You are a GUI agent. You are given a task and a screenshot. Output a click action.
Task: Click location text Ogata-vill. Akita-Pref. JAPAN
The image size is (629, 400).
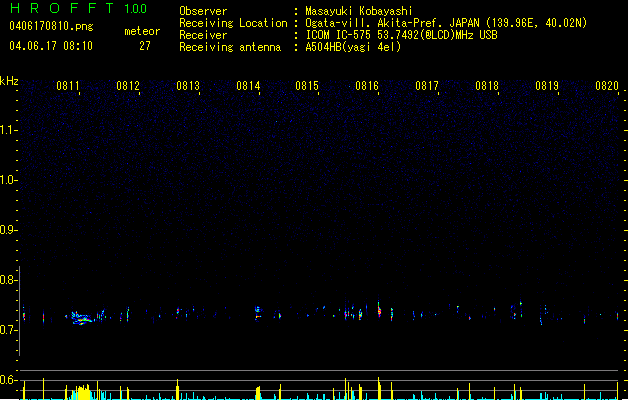(x=392, y=23)
